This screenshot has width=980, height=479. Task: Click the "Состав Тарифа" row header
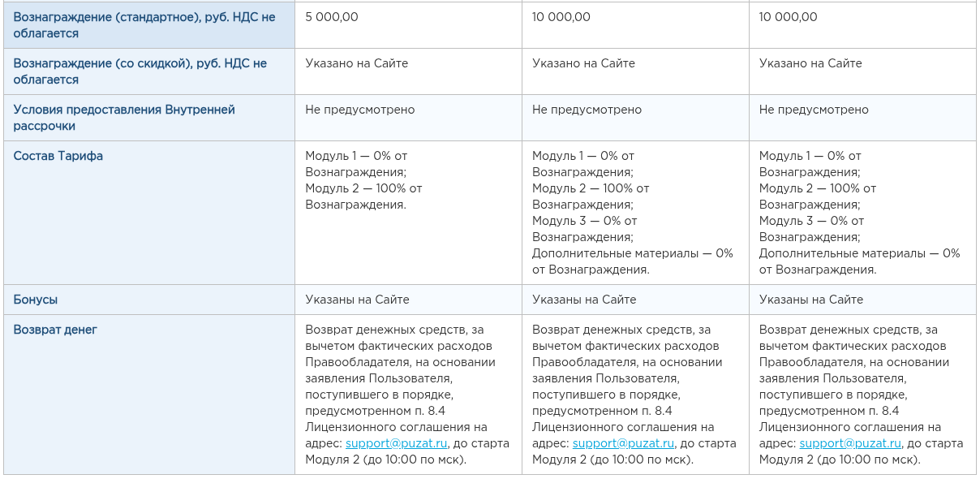58,156
